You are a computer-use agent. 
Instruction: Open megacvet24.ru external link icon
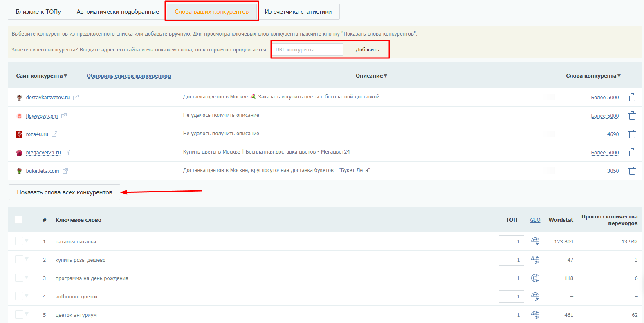coord(67,153)
